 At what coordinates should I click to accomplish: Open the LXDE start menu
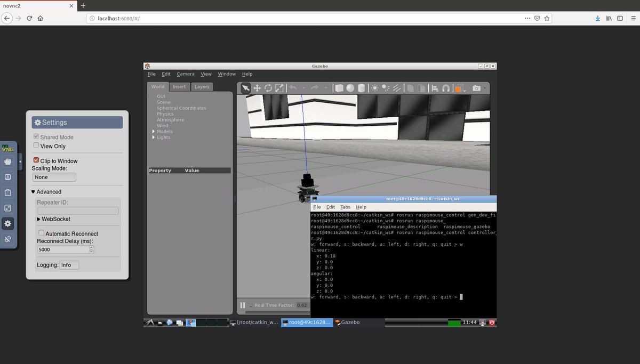[150, 322]
